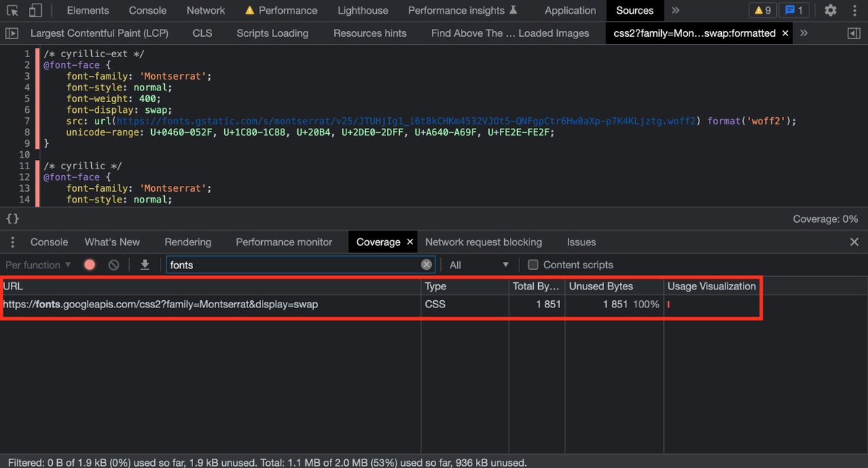Click the 100% unused bytes value
Screen dimensions: 868x468
[x=646, y=305]
